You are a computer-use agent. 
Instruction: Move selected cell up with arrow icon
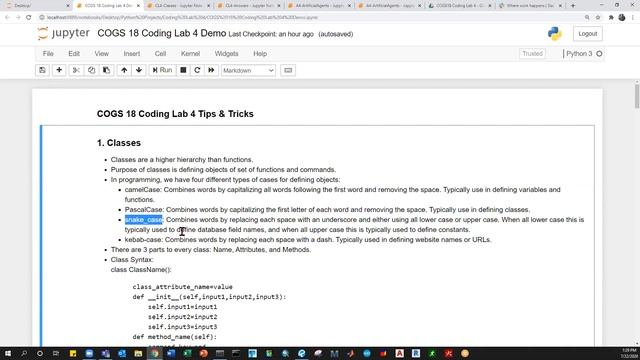click(124, 70)
